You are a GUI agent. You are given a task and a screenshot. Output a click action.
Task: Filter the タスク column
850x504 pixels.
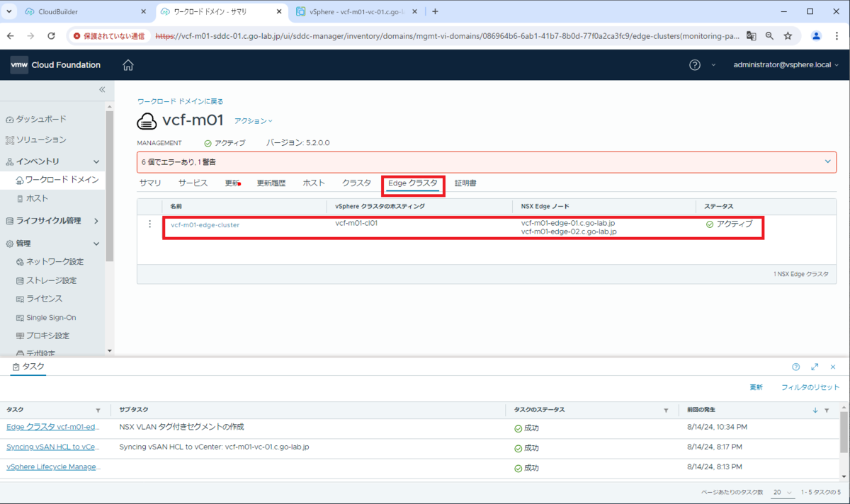coord(98,411)
